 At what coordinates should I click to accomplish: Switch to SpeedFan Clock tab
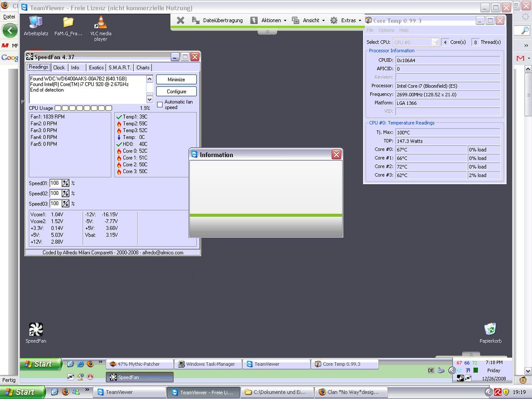59,67
